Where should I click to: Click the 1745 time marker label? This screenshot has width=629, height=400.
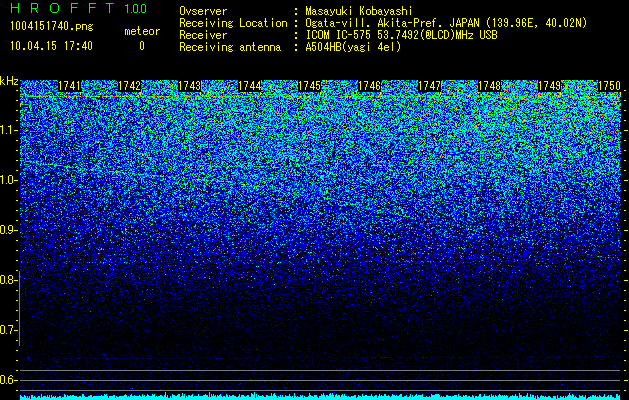pyautogui.click(x=309, y=86)
